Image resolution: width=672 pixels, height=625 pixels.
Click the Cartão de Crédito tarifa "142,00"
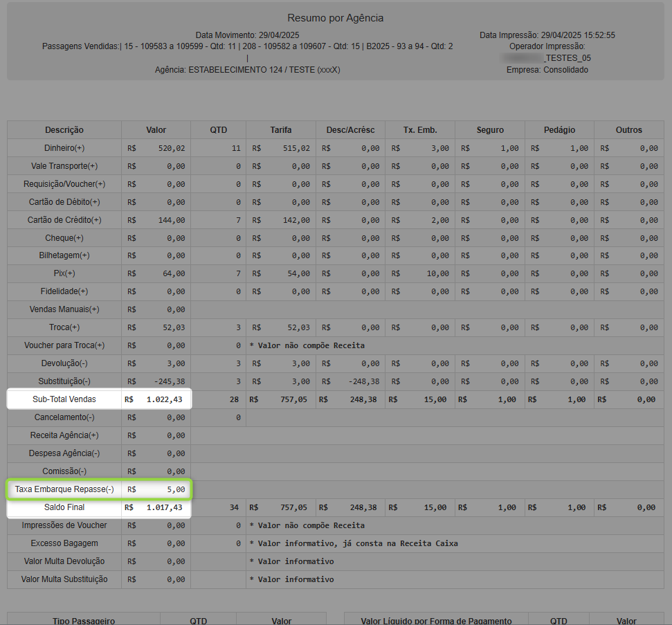pos(296,220)
